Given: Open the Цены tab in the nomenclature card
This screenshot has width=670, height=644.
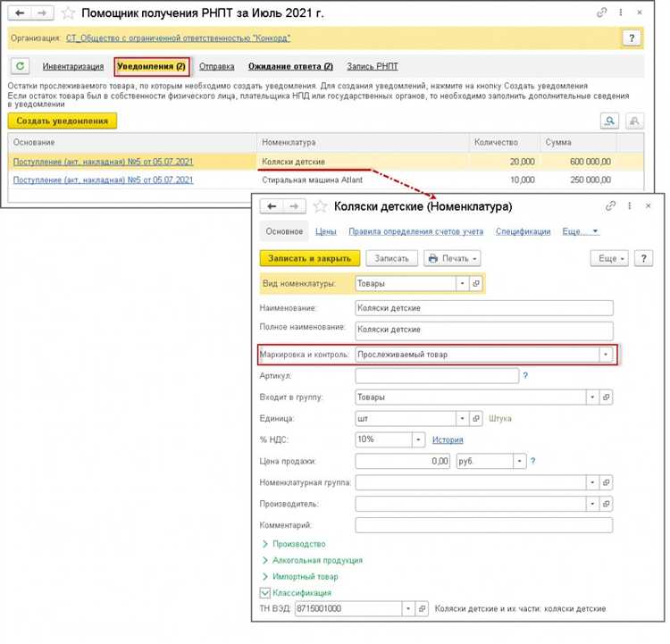Looking at the screenshot, I should click(325, 231).
